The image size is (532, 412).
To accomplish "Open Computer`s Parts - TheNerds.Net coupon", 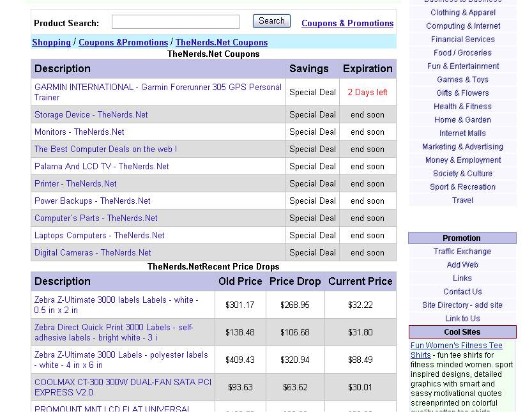I will (x=96, y=218).
